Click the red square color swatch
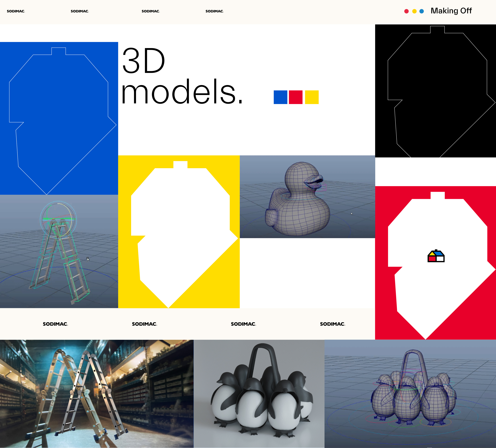 pos(296,97)
